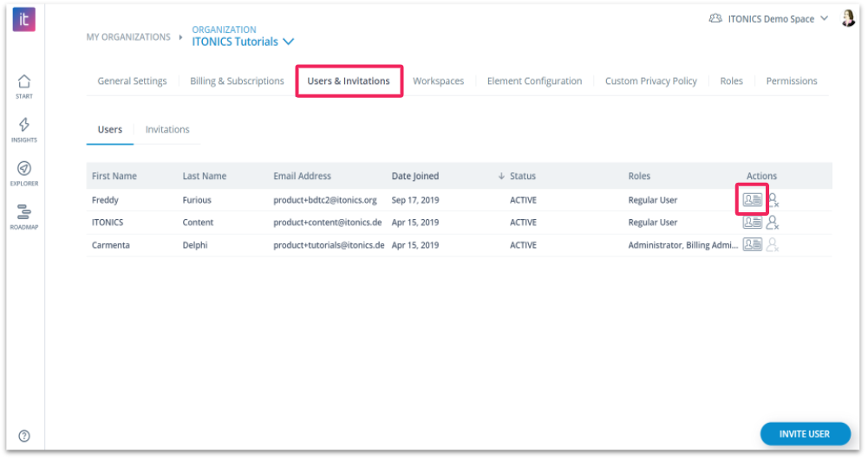Viewport: 868px width, 460px height.
Task: Click first name cell 'ITONICS'
Action: point(108,223)
